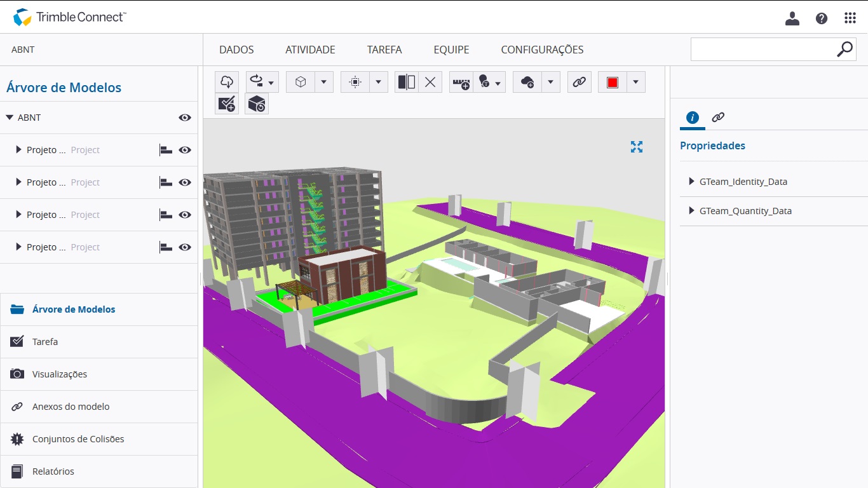Viewport: 868px width, 488px height.
Task: Open the selection mode dropdown arrow
Action: click(x=379, y=82)
